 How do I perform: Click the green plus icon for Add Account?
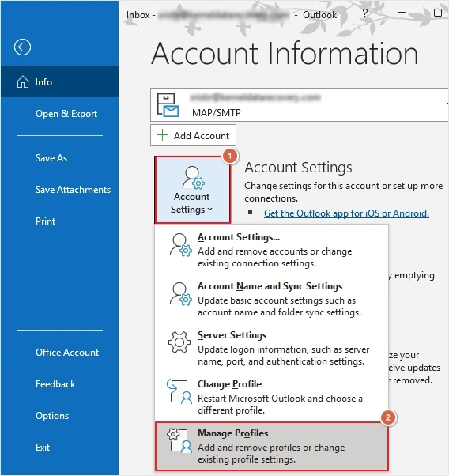tap(162, 135)
